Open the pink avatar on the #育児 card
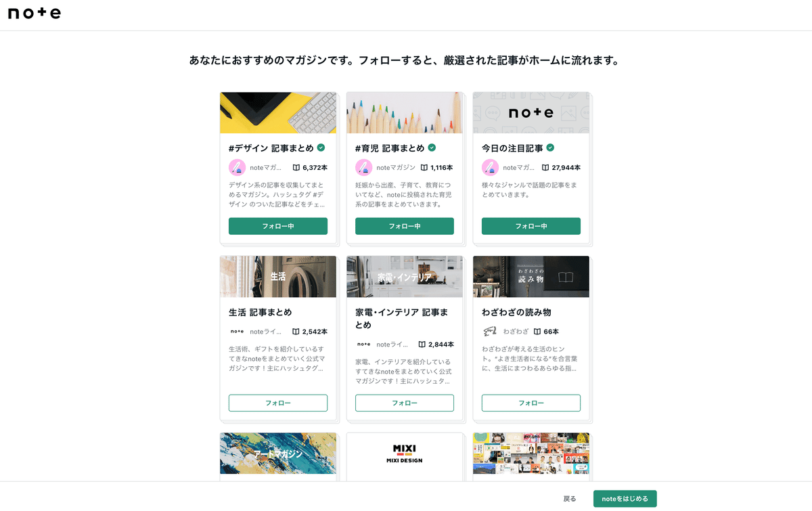812x511 pixels. (x=363, y=167)
